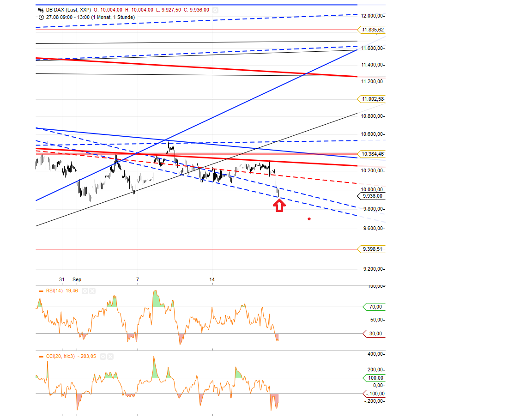The width and height of the screenshot is (532, 418).
Task: Open settings for the RSI(14) indicator
Action: (x=85, y=291)
